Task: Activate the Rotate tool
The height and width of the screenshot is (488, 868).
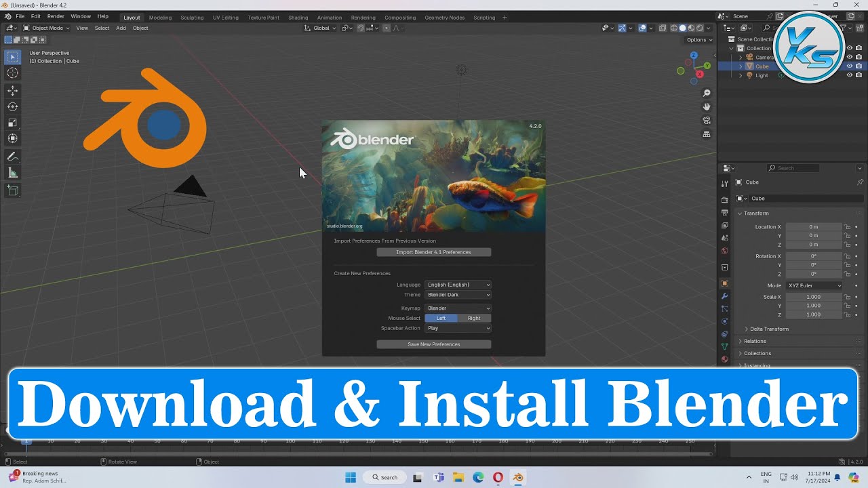Action: click(x=12, y=106)
